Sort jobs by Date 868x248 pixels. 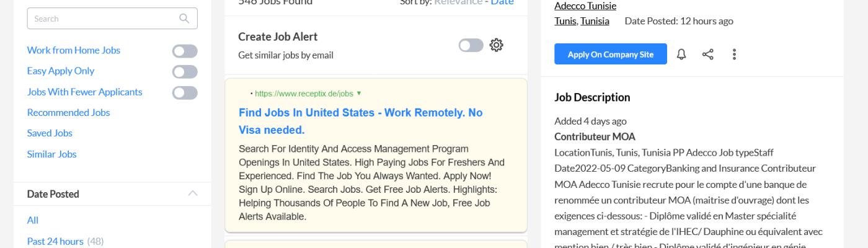[502, 2]
